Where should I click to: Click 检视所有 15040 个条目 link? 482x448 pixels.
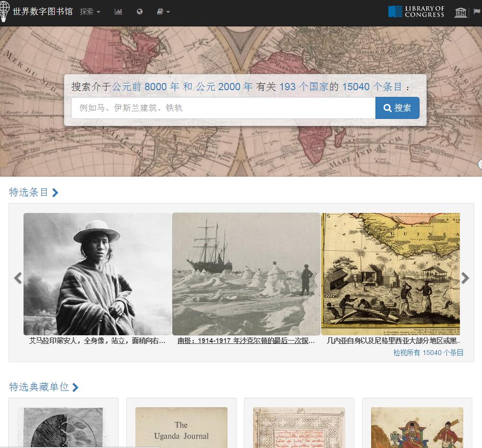[428, 353]
